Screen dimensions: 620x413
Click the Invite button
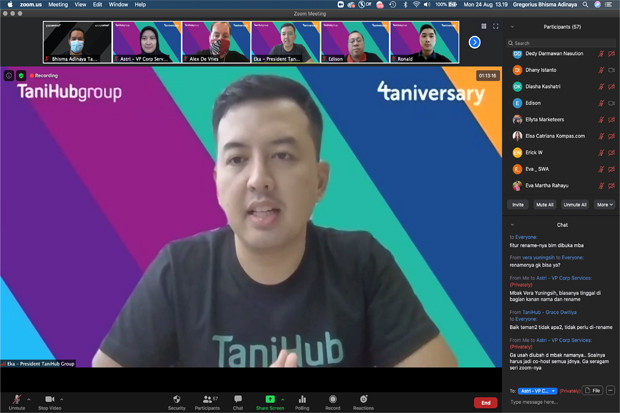[x=518, y=205]
